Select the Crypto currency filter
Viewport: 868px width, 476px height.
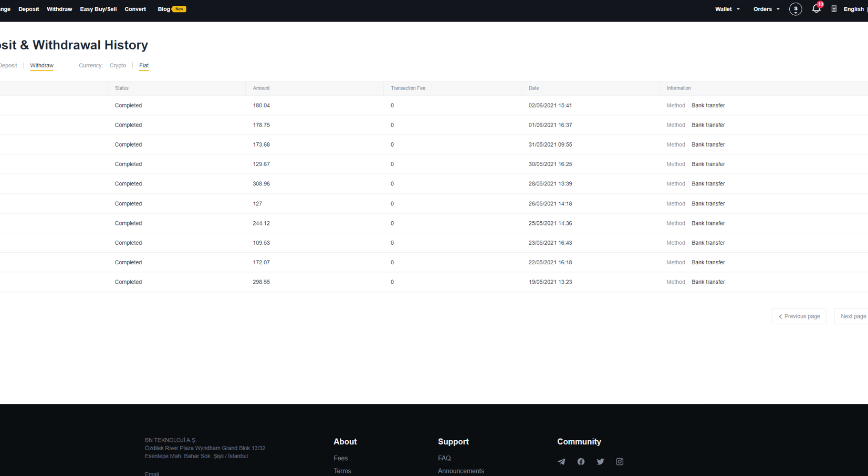pyautogui.click(x=118, y=66)
